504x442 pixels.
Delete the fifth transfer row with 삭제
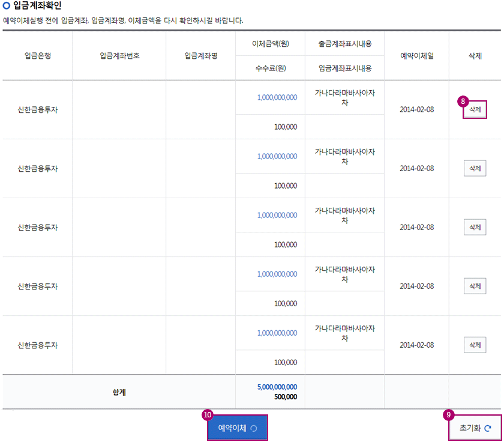point(475,345)
